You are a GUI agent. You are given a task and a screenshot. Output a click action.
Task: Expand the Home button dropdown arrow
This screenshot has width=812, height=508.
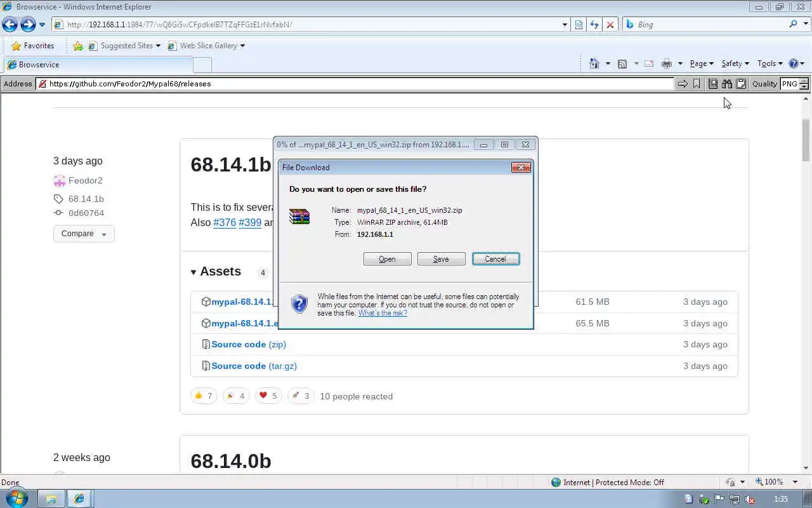point(608,63)
